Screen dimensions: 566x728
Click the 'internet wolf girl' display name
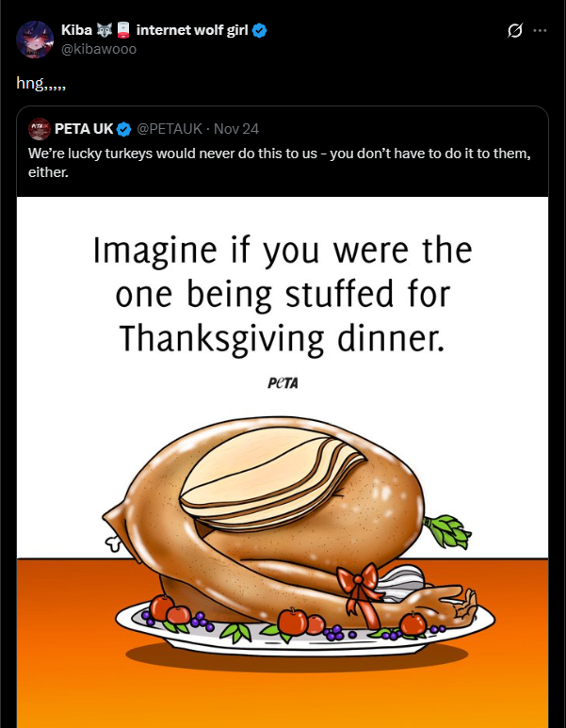coord(191,30)
